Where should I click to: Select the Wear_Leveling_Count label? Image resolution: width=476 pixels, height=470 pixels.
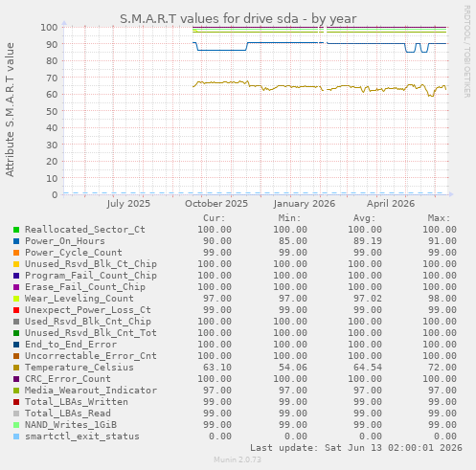(79, 299)
